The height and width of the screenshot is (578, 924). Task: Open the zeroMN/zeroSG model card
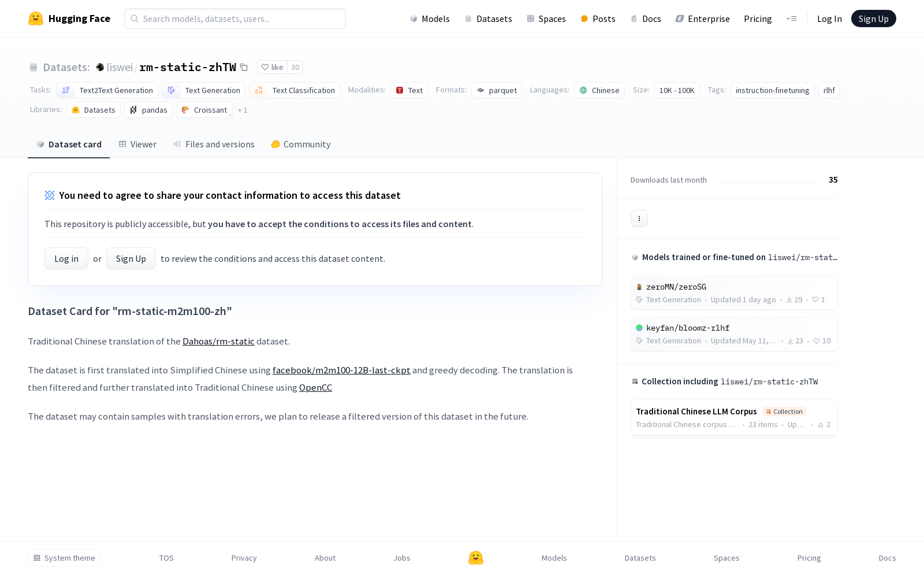click(734, 293)
